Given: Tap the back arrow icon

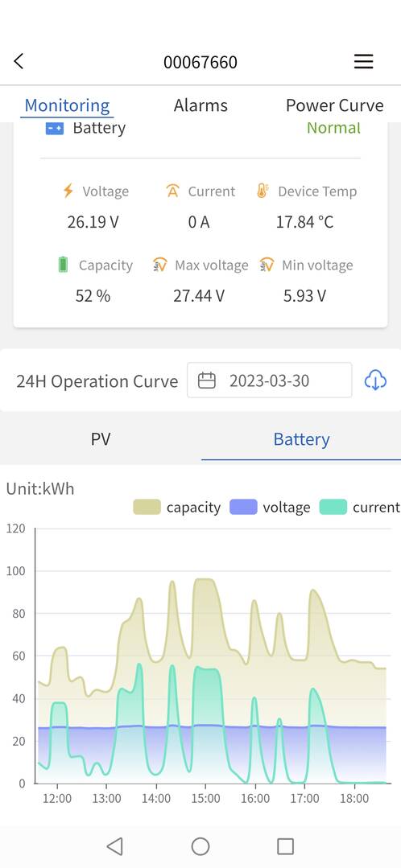Looking at the screenshot, I should point(19,61).
